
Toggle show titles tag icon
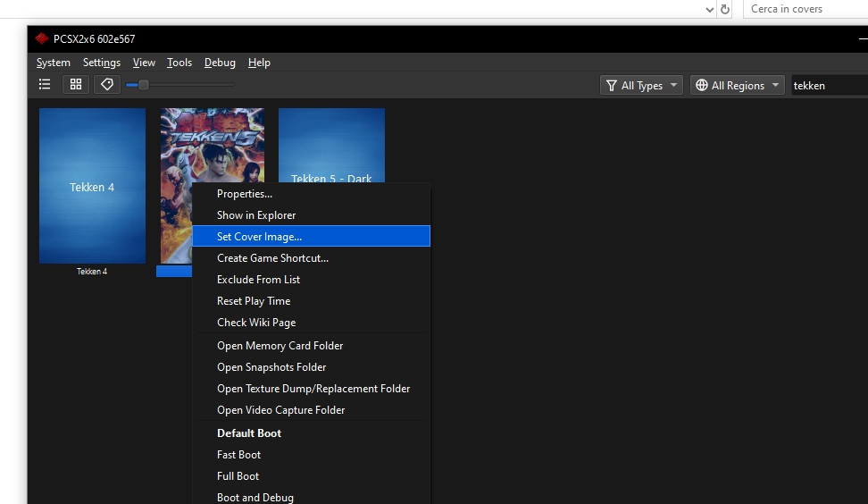pyautogui.click(x=107, y=84)
